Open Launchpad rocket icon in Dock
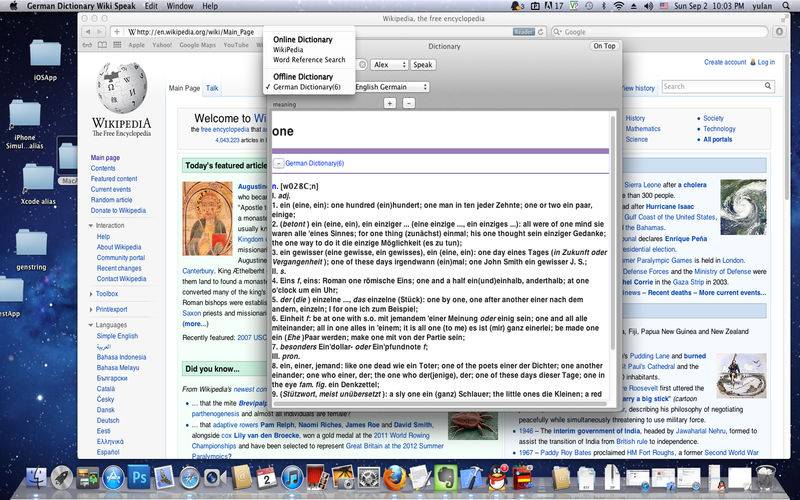Screen dimensions: 800x500 point(62,478)
